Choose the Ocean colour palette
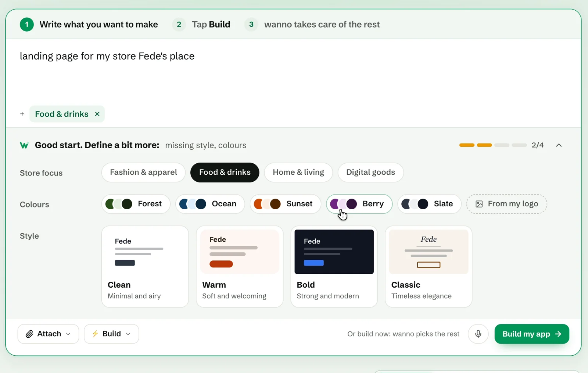Screen dimensions: 588x373 click(210, 204)
